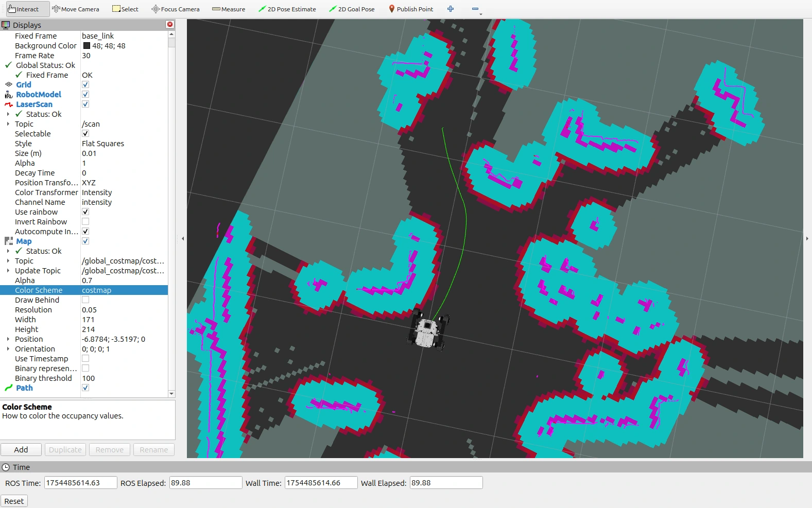Select the Focus Camera tool
This screenshot has width=812, height=508.
176,9
